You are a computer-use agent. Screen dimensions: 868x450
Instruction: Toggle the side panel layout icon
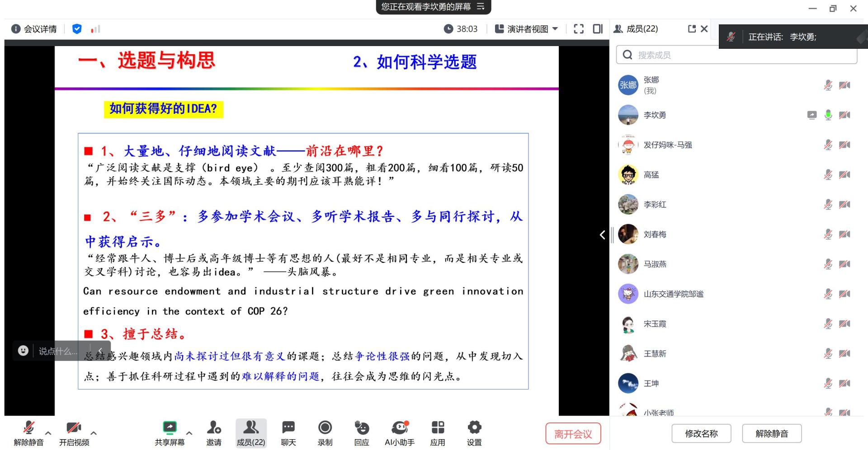[598, 29]
